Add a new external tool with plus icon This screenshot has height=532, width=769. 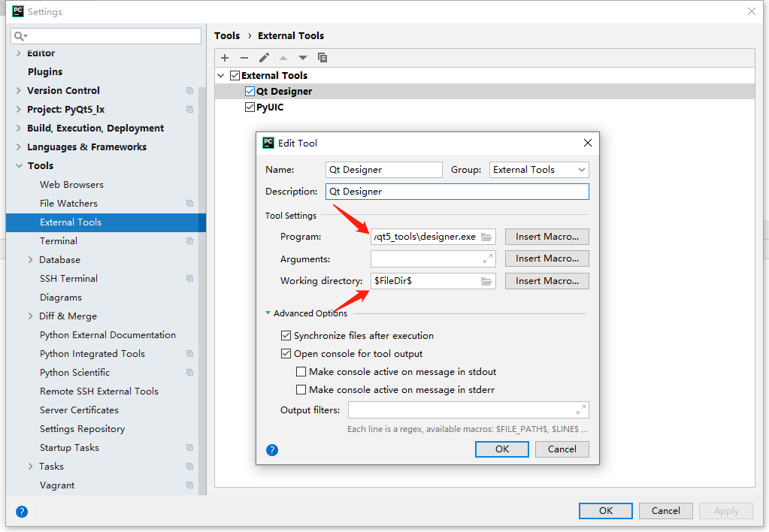point(225,58)
